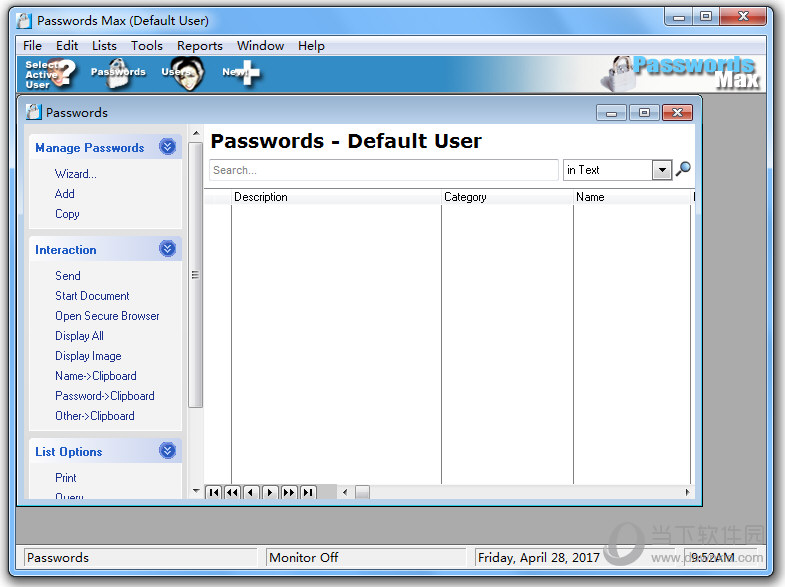Click the sidebar vertical scrollbar thumb
Viewport: 785px width, 587px height.
click(x=195, y=275)
